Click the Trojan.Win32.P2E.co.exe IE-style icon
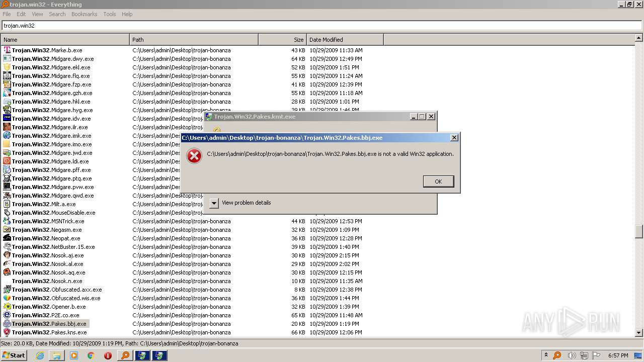 click(7, 315)
